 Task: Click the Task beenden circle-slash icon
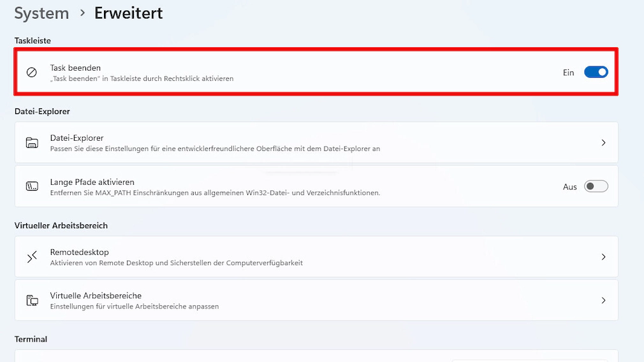pos(31,73)
